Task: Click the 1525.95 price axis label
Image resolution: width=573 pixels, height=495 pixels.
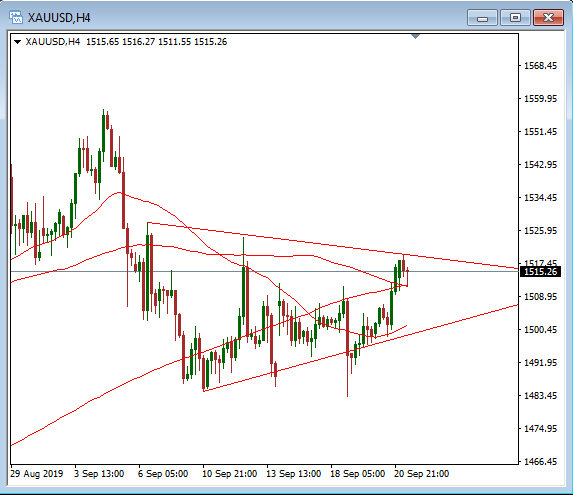Action: pos(540,231)
